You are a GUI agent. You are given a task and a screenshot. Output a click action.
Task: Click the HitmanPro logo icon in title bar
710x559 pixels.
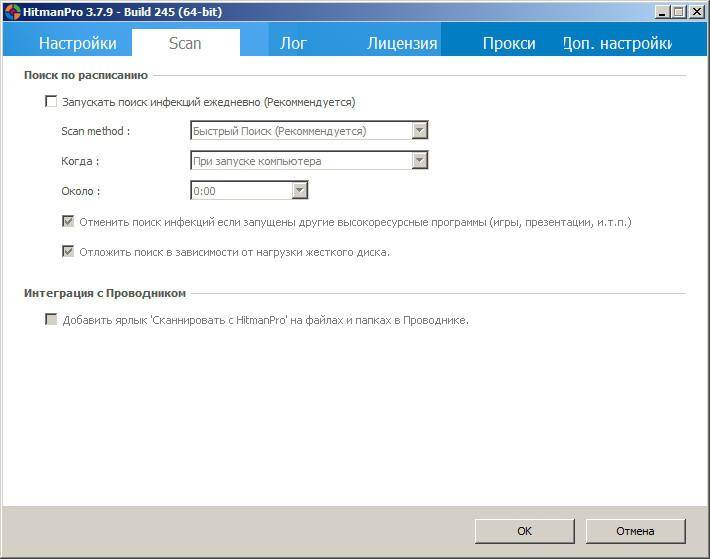pos(13,11)
